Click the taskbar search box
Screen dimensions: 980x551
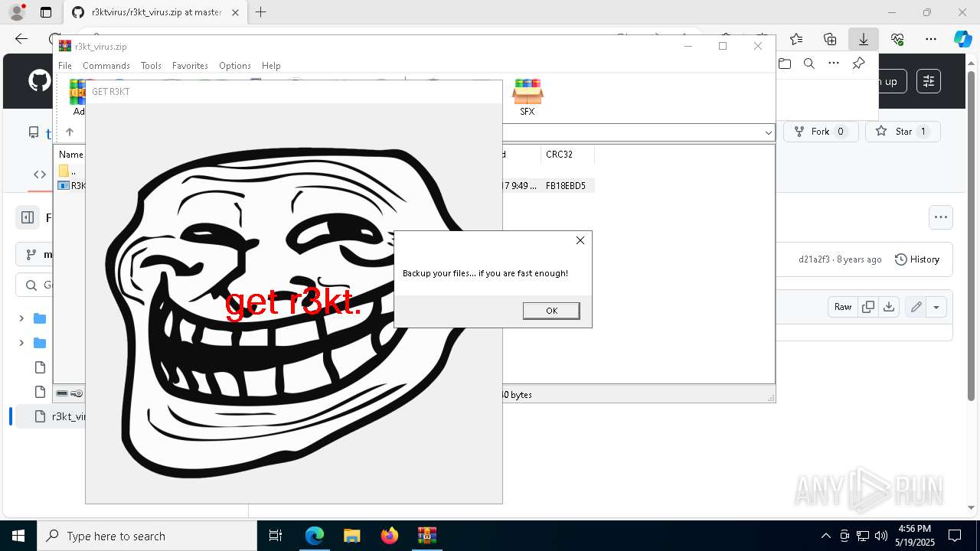(x=147, y=536)
